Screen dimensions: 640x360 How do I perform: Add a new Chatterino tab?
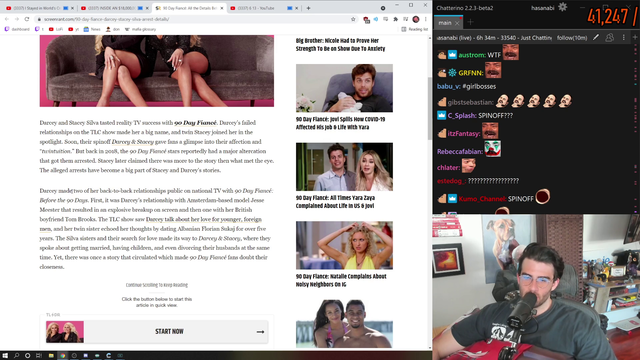point(470,22)
